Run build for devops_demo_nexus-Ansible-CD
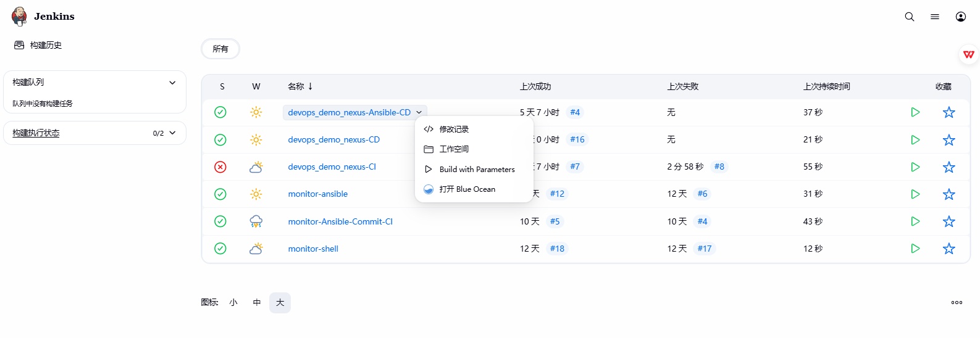This screenshot has width=980, height=338. (915, 112)
